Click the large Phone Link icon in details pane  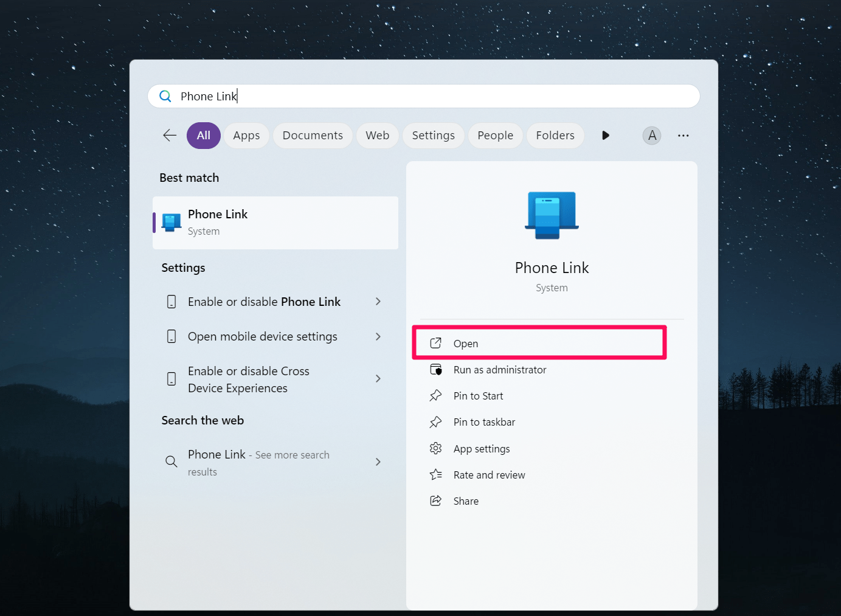552,215
